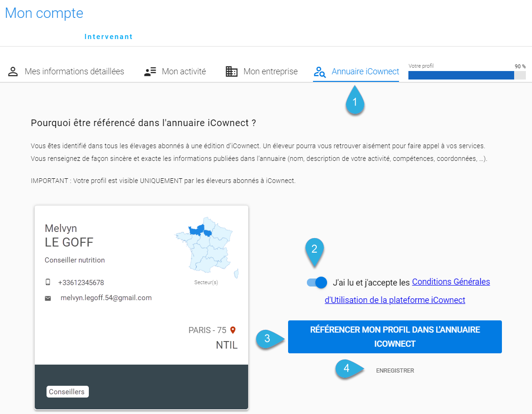The height and width of the screenshot is (414, 532).
Task: Click the contact list icon beside Mon activité
Action: 150,72
